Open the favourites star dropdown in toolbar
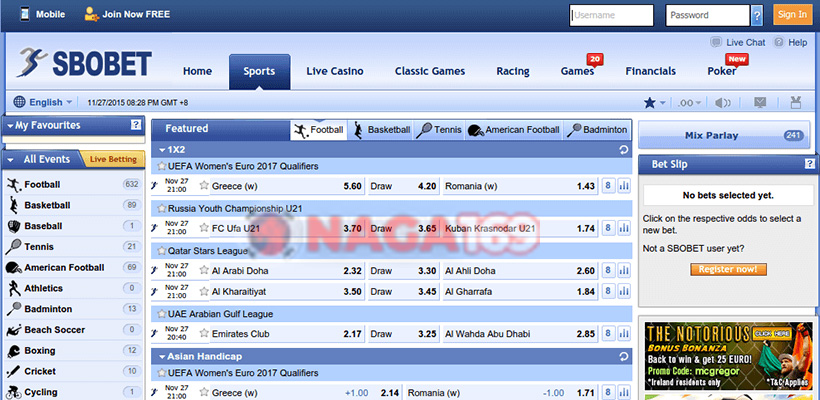Viewport: 820px width, 400px height. 655,102
